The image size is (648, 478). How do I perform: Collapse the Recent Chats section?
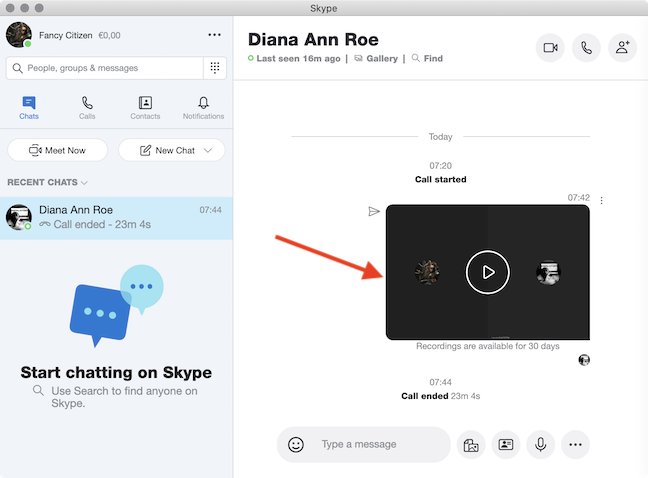pos(47,182)
